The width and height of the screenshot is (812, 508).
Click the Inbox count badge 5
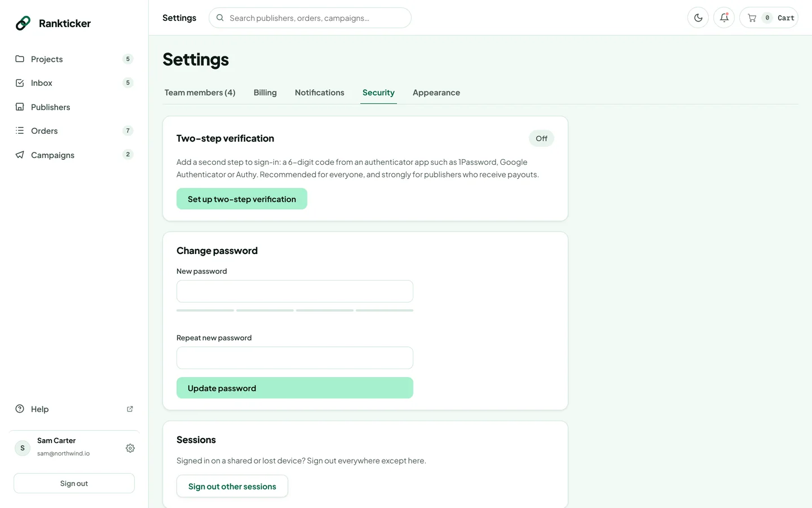click(x=128, y=82)
